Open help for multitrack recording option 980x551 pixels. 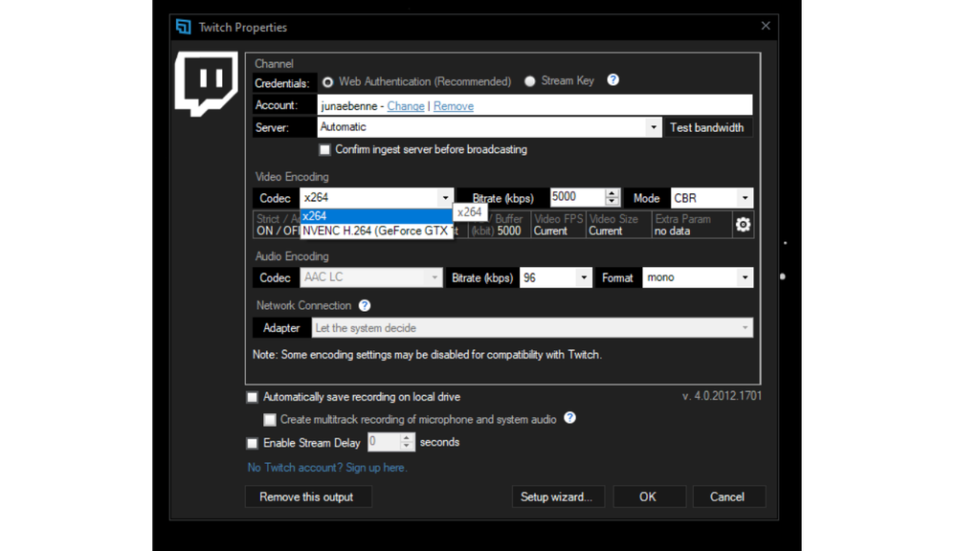[x=569, y=419]
